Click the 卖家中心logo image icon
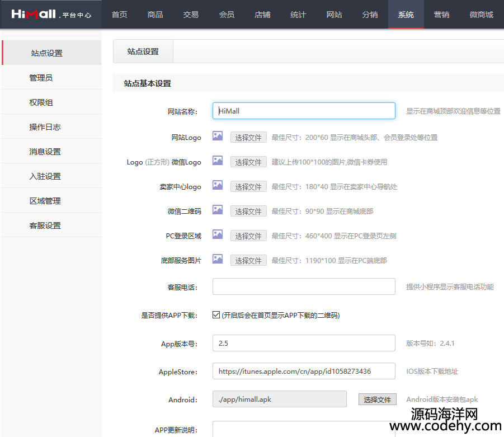Image resolution: width=504 pixels, height=437 pixels. 218,185
